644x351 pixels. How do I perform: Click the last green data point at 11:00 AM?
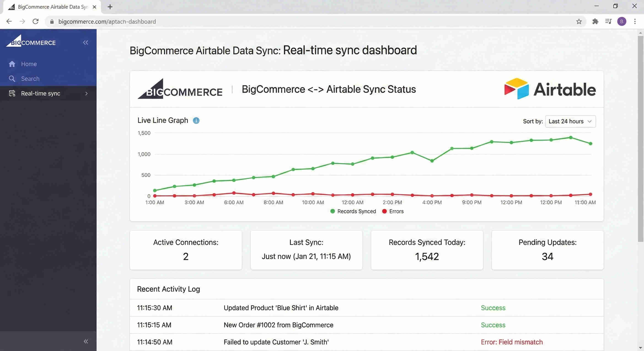pyautogui.click(x=590, y=144)
